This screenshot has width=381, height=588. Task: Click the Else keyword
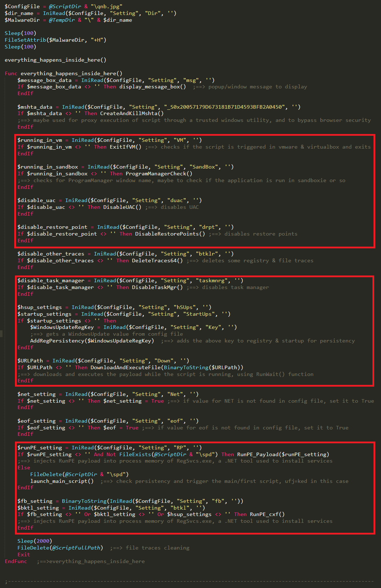[x=24, y=468]
